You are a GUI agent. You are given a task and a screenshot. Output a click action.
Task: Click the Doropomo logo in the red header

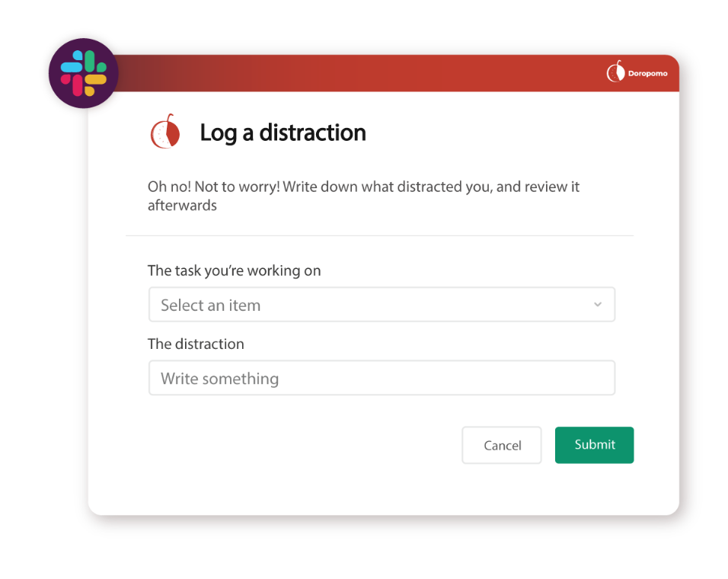(637, 72)
